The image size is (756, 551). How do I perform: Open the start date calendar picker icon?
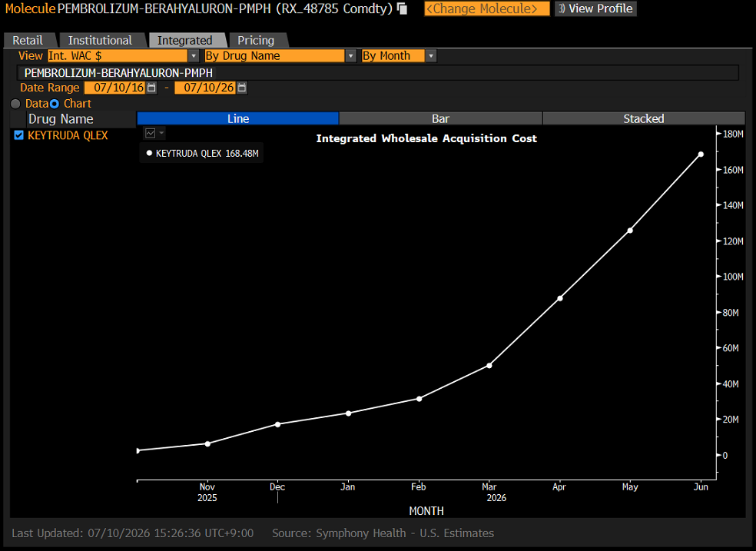tap(151, 88)
